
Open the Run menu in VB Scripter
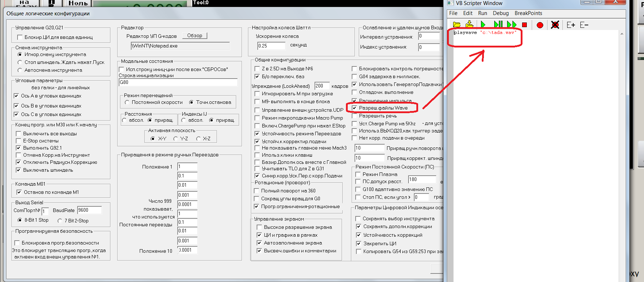click(x=482, y=13)
